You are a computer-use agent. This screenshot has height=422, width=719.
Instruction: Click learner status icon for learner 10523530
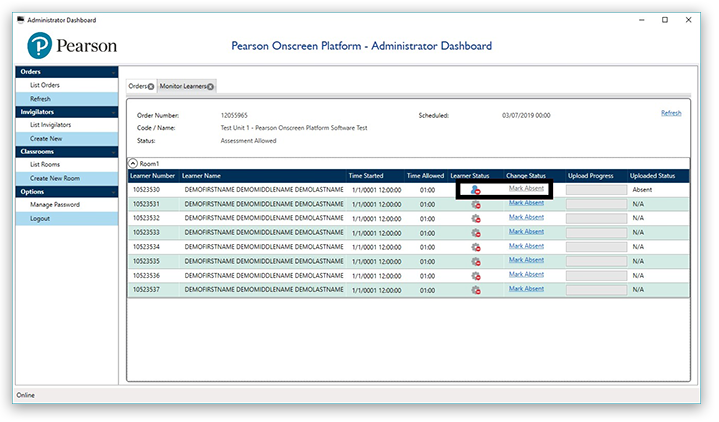coord(476,190)
